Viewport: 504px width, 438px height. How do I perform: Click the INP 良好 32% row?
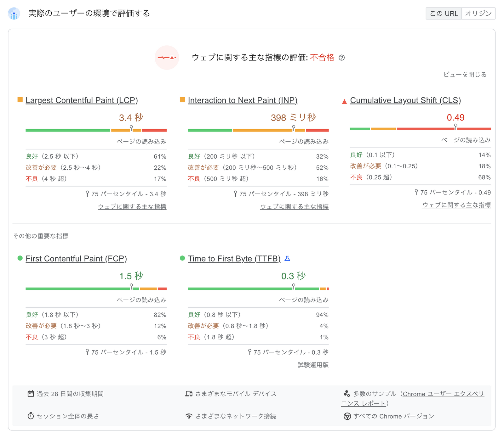point(258,156)
